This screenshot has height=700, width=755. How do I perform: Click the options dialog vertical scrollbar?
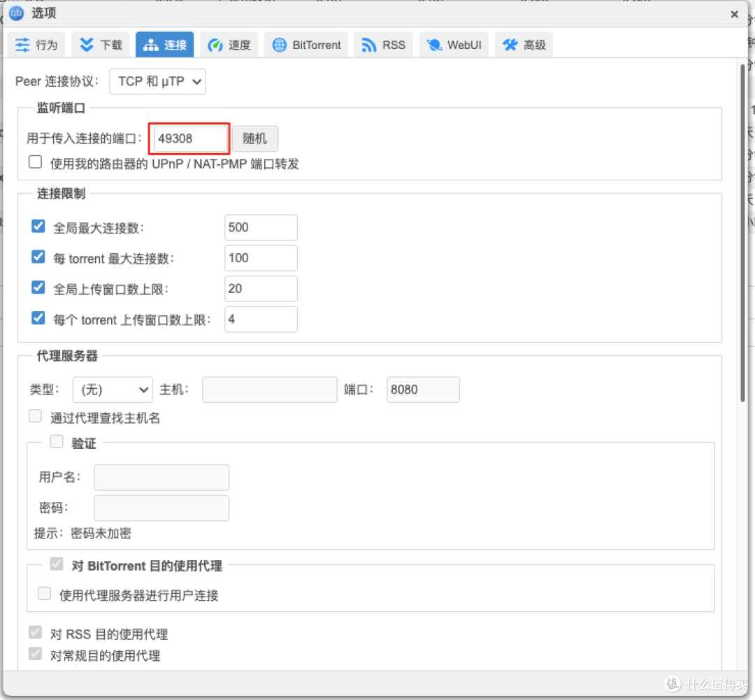tap(743, 231)
